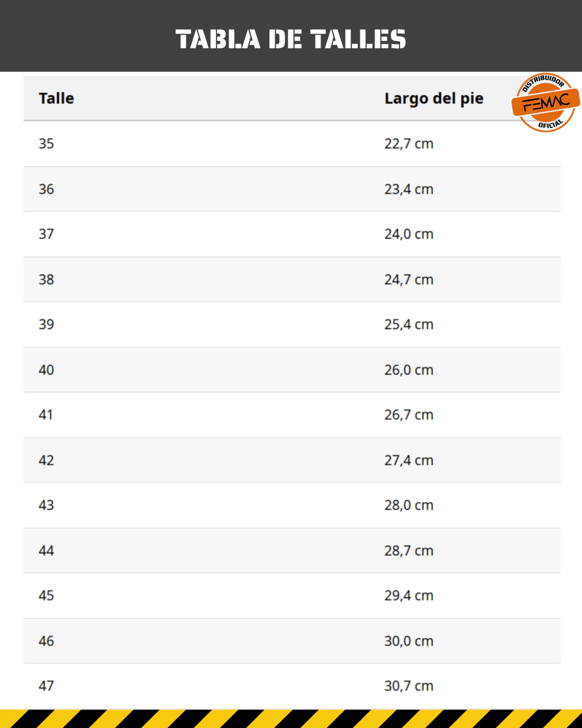
Task: Click the 28,0 cm foot length cell
Action: [409, 506]
